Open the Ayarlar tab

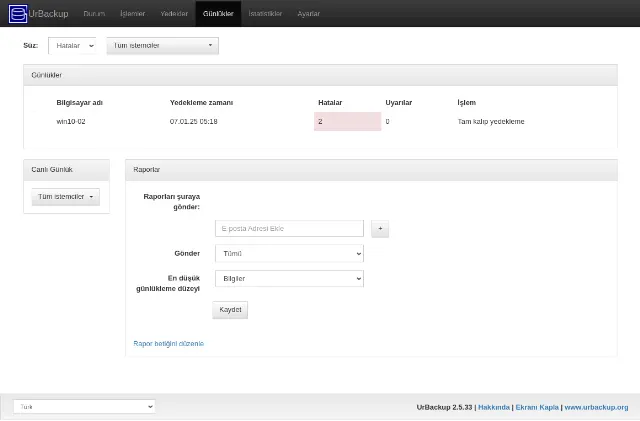click(309, 13)
